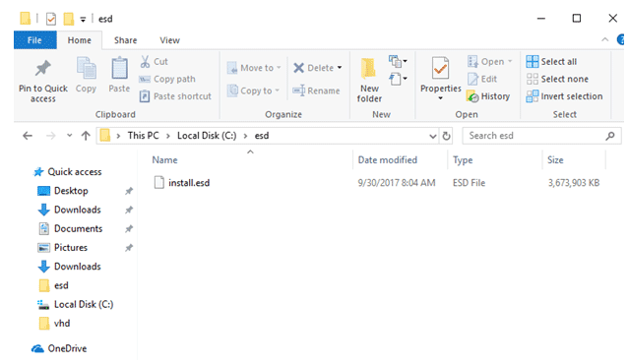This screenshot has height=364, width=628.
Task: Open recent locations dropdown
Action: pyautogui.click(x=69, y=136)
